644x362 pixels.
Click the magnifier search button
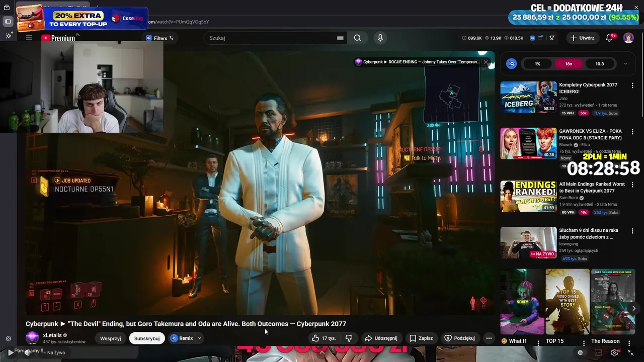pos(357,38)
